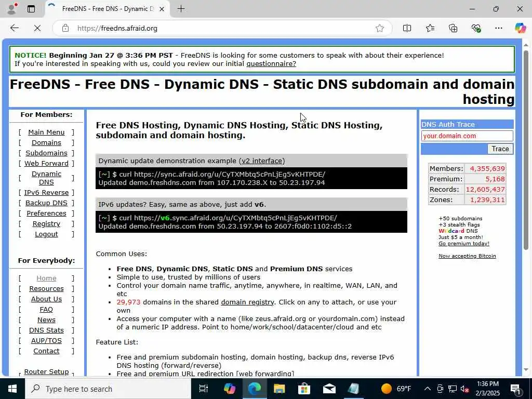The image size is (532, 399).
Task: Go to Main Menu
Action: coord(46,132)
